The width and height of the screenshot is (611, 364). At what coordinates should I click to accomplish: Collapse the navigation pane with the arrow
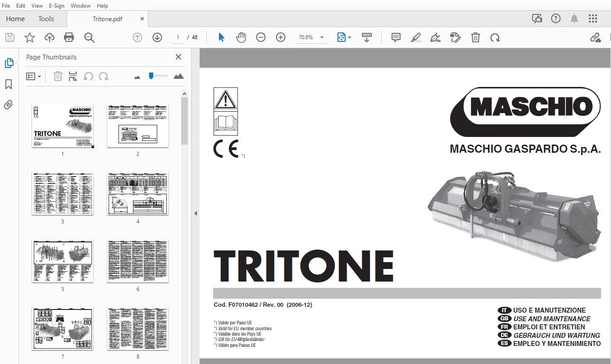tap(196, 213)
